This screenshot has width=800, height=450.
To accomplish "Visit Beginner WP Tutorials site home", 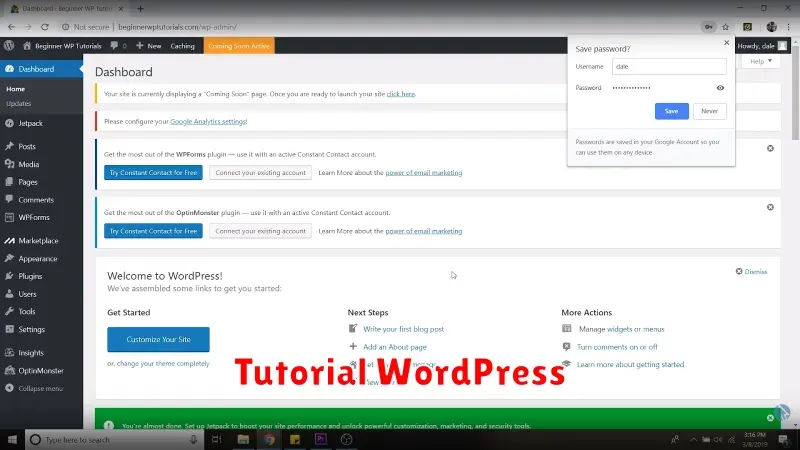I will tap(62, 46).
